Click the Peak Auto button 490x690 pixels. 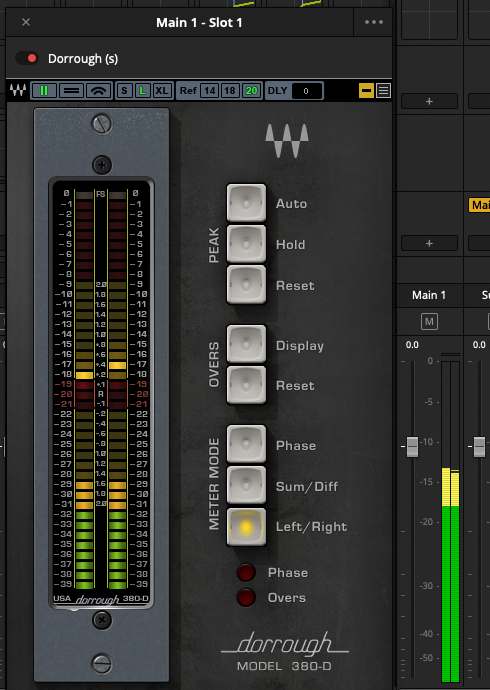tap(246, 203)
